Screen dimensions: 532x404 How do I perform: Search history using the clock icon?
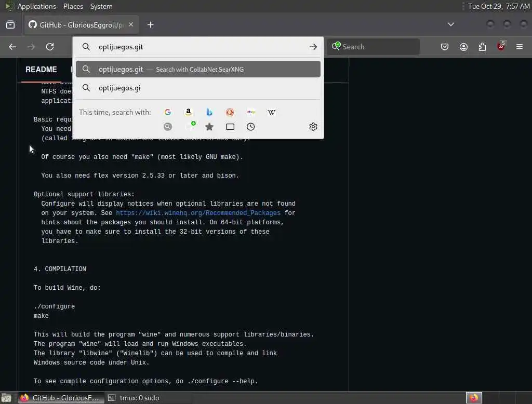click(x=251, y=127)
